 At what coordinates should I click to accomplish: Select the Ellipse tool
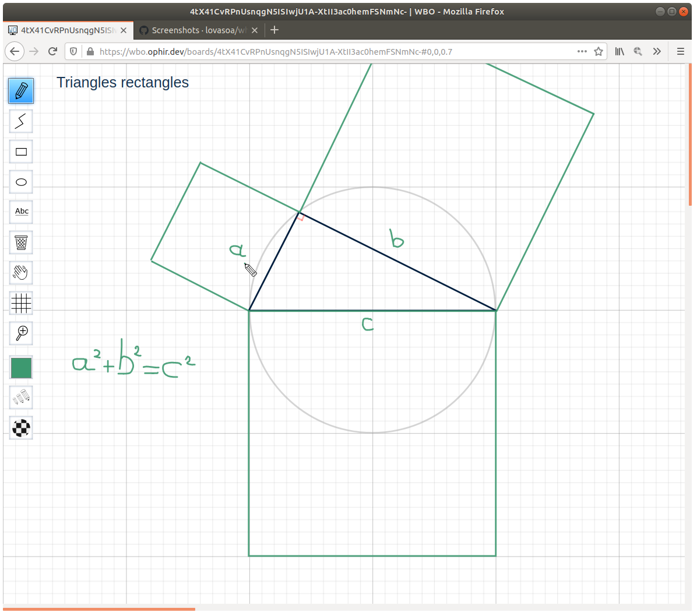pos(21,182)
